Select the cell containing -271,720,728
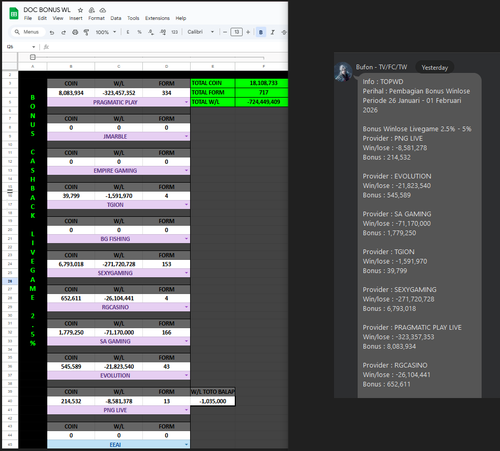500x451 pixels. 119,264
